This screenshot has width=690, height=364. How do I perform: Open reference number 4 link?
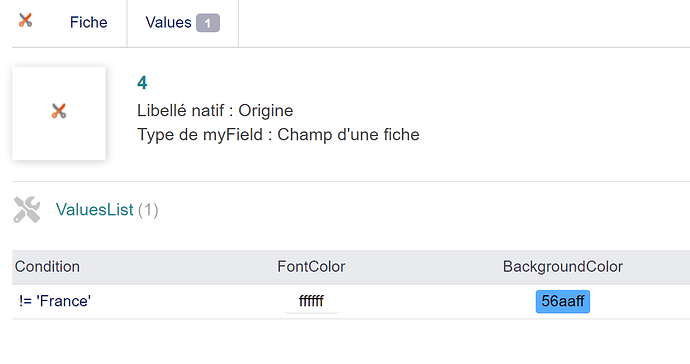pyautogui.click(x=142, y=83)
